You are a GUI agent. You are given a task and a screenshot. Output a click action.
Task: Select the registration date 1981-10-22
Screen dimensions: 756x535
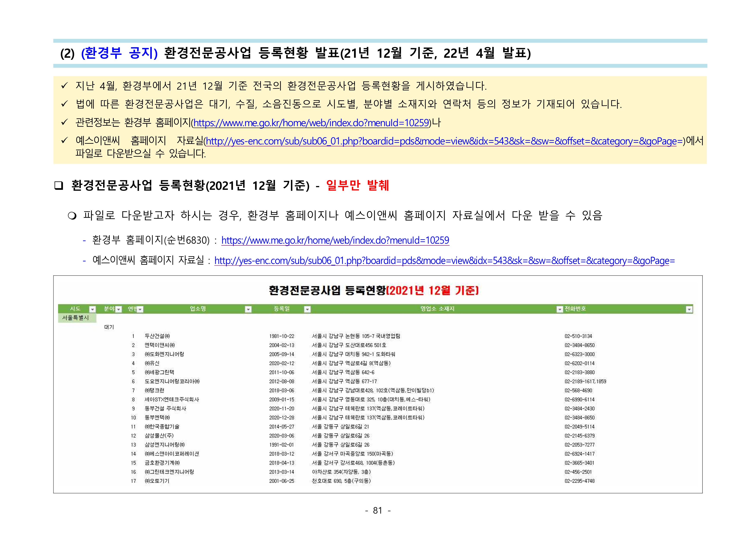[282, 336]
